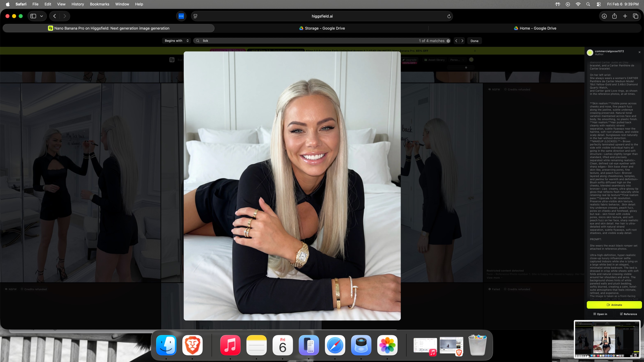Expand the 'Open in' options
The image size is (644, 362).
tap(600, 314)
